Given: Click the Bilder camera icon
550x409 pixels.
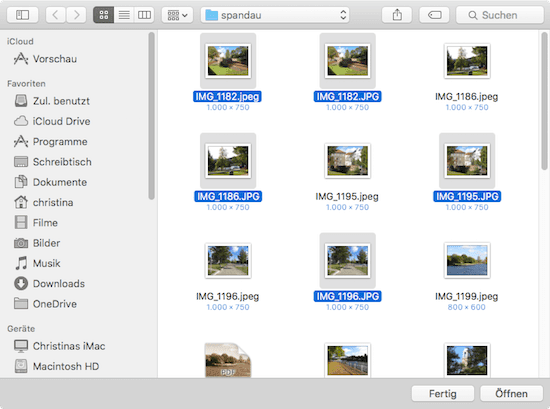Looking at the screenshot, I should [x=21, y=243].
